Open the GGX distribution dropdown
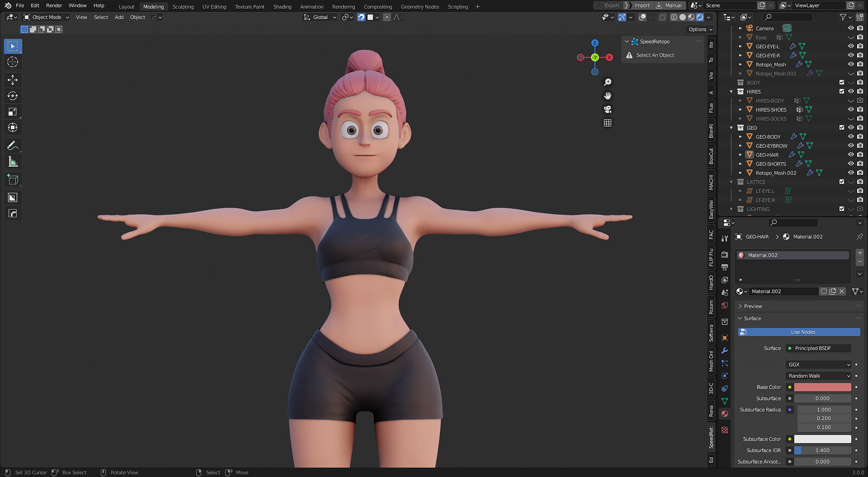This screenshot has height=477, width=868. (819, 365)
